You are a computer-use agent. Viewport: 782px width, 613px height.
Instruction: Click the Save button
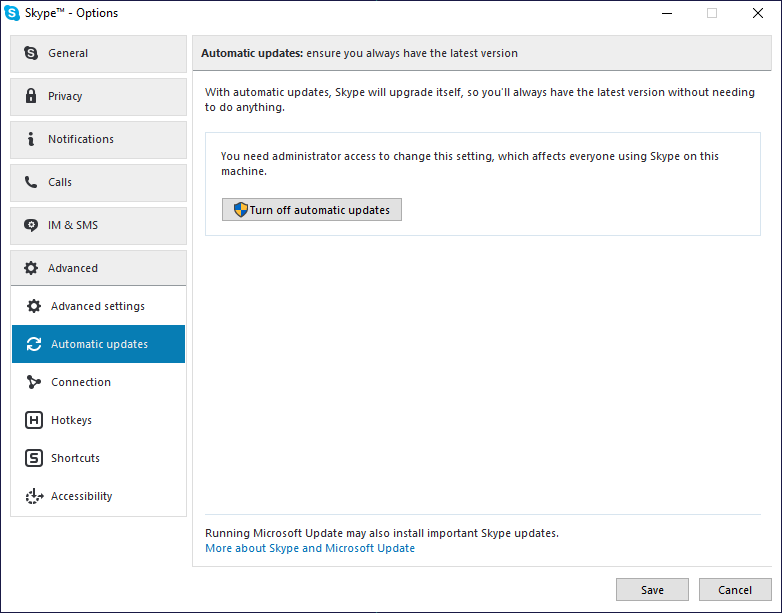coord(652,590)
